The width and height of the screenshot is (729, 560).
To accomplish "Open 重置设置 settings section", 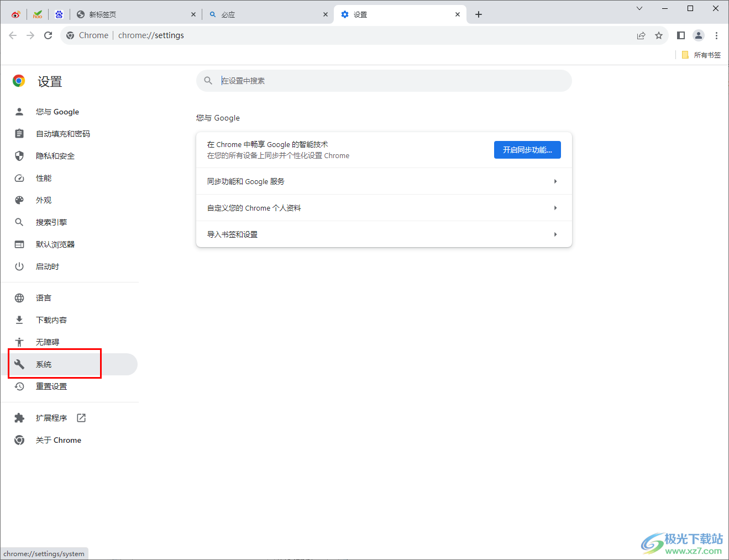I will tap(69, 386).
